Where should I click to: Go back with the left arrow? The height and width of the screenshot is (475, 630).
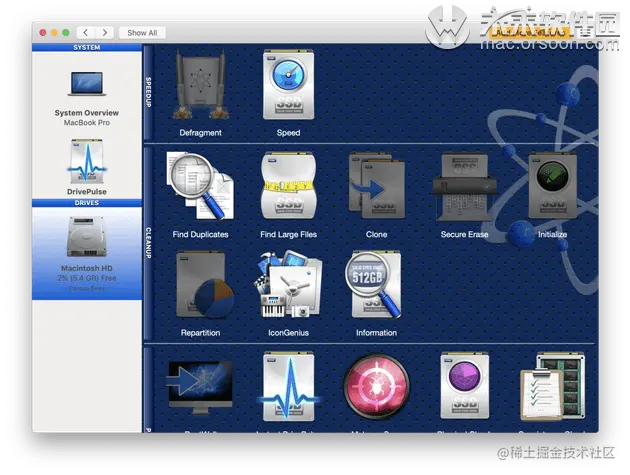point(86,33)
